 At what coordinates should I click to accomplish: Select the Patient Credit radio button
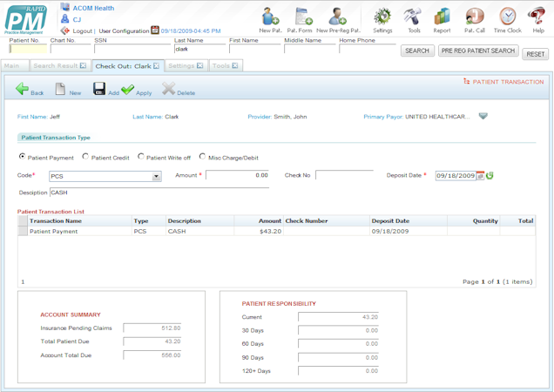pyautogui.click(x=85, y=156)
